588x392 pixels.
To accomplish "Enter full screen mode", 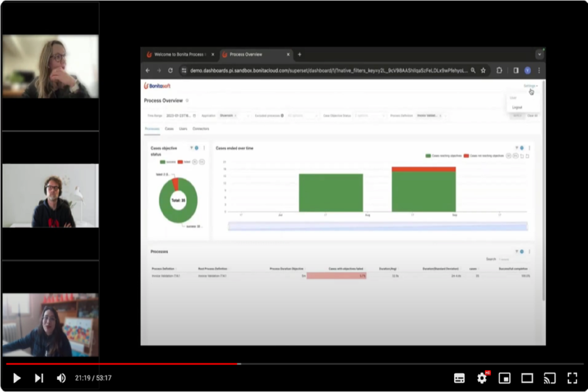I will point(572,378).
